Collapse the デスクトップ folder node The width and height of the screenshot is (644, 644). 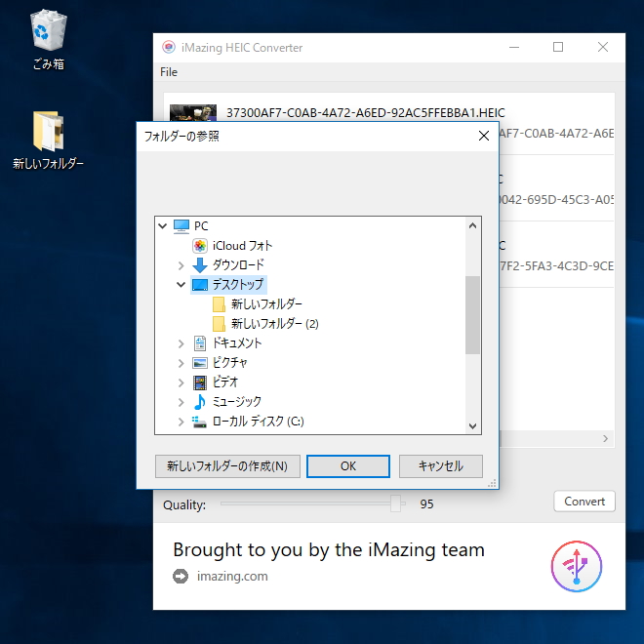click(x=181, y=285)
